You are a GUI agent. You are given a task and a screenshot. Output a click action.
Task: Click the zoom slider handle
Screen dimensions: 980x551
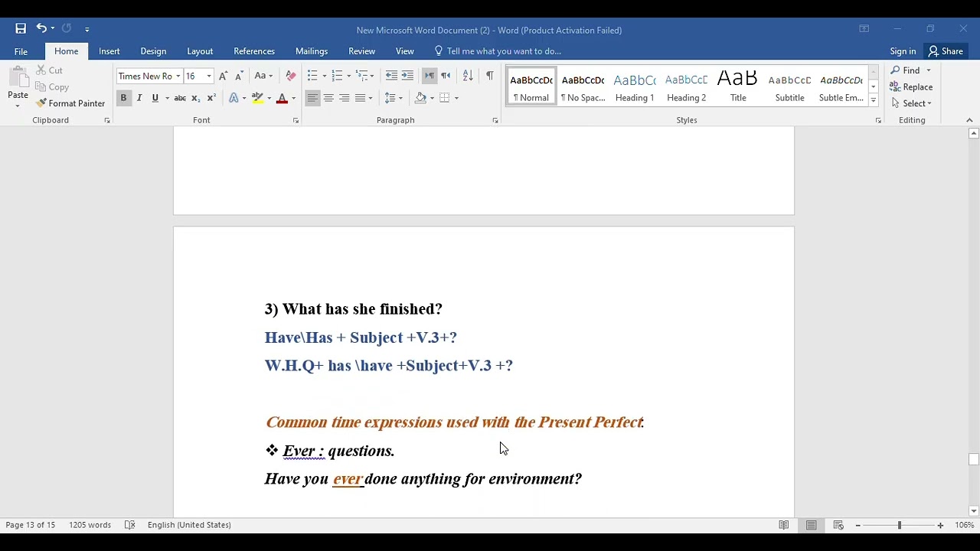click(x=899, y=525)
